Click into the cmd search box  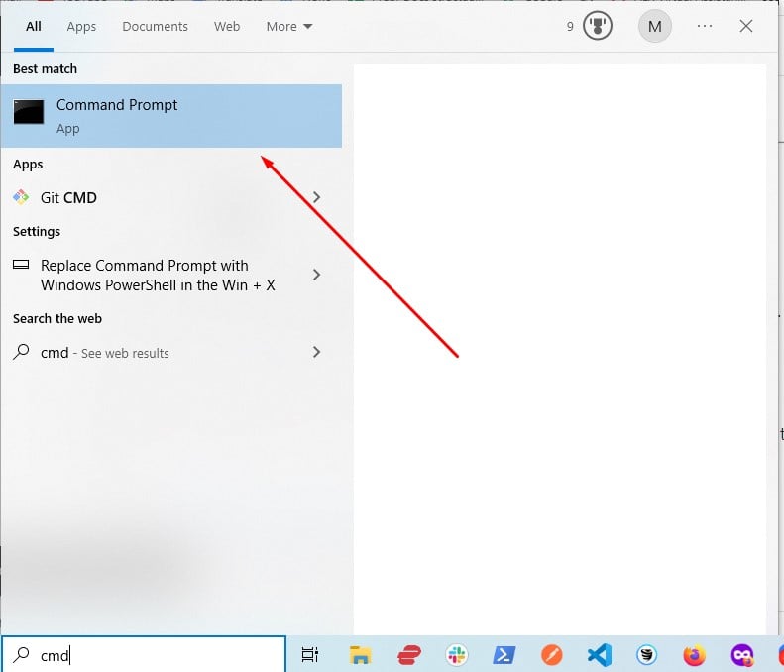pos(144,654)
